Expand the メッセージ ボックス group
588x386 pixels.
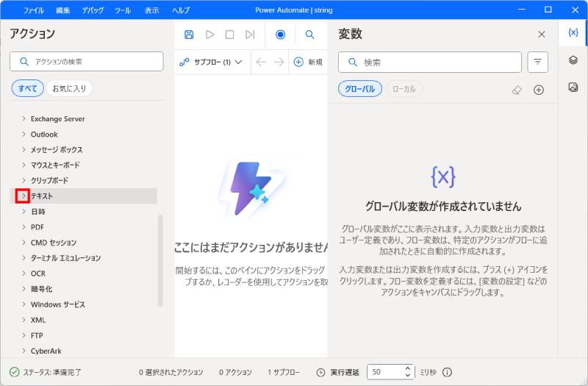[24, 149]
